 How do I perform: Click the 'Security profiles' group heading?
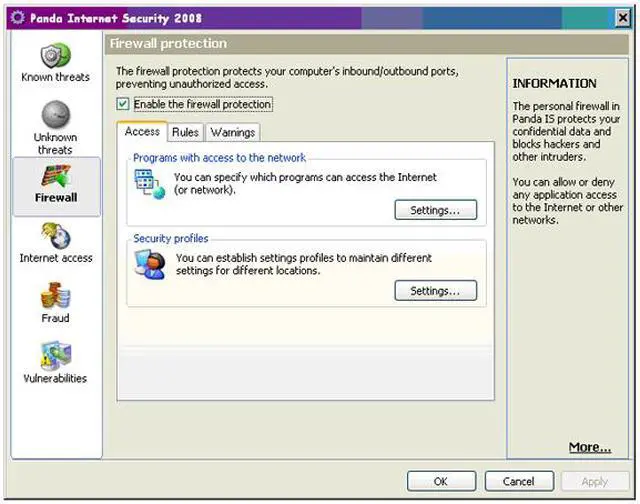click(x=171, y=238)
